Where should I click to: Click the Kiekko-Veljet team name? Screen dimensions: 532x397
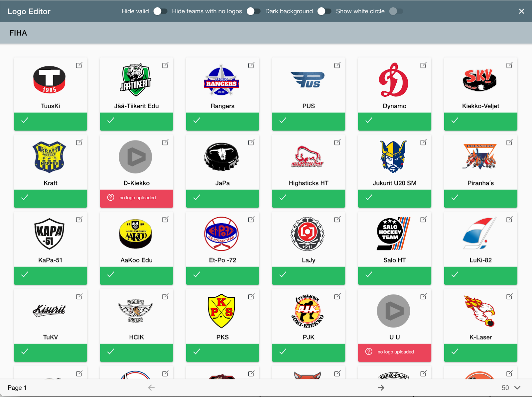click(480, 106)
